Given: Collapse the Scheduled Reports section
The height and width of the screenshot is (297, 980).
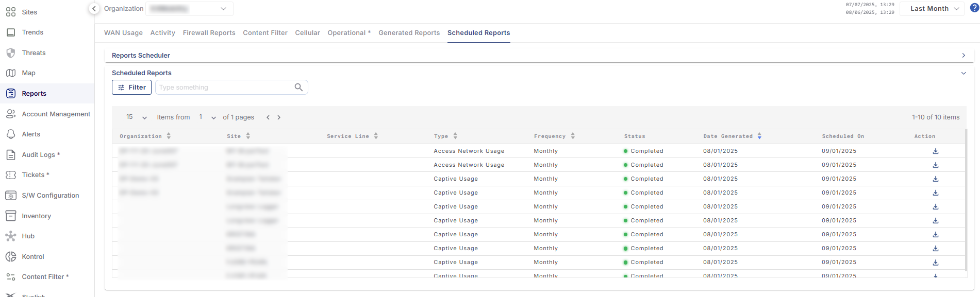Looking at the screenshot, I should click(963, 73).
